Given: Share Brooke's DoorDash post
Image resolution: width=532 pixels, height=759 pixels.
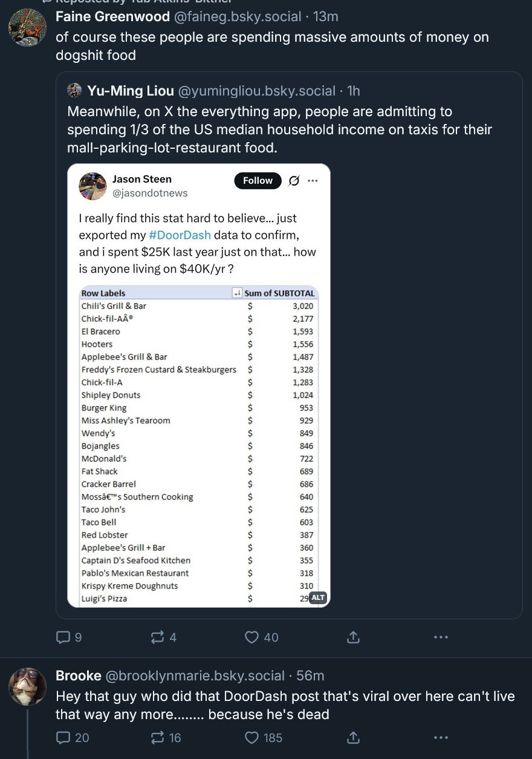Looking at the screenshot, I should pyautogui.click(x=354, y=737).
